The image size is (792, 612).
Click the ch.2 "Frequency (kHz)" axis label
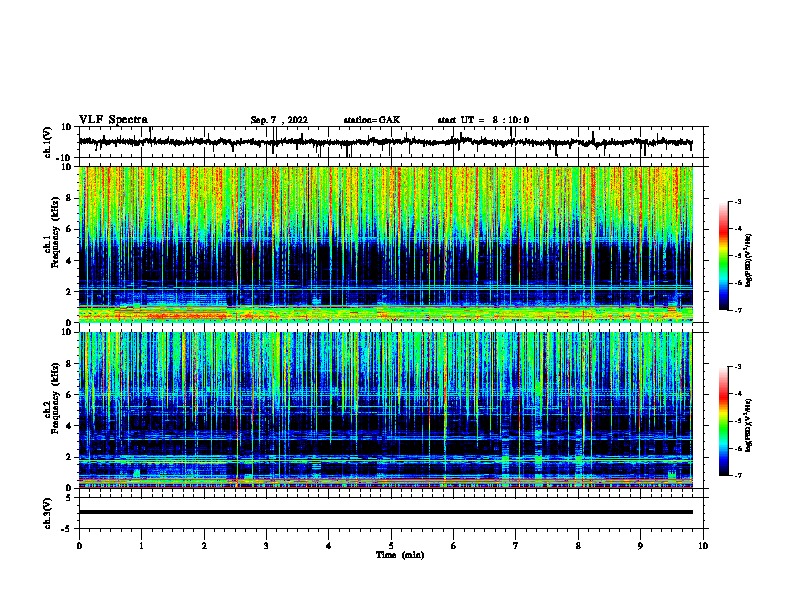tap(55, 398)
